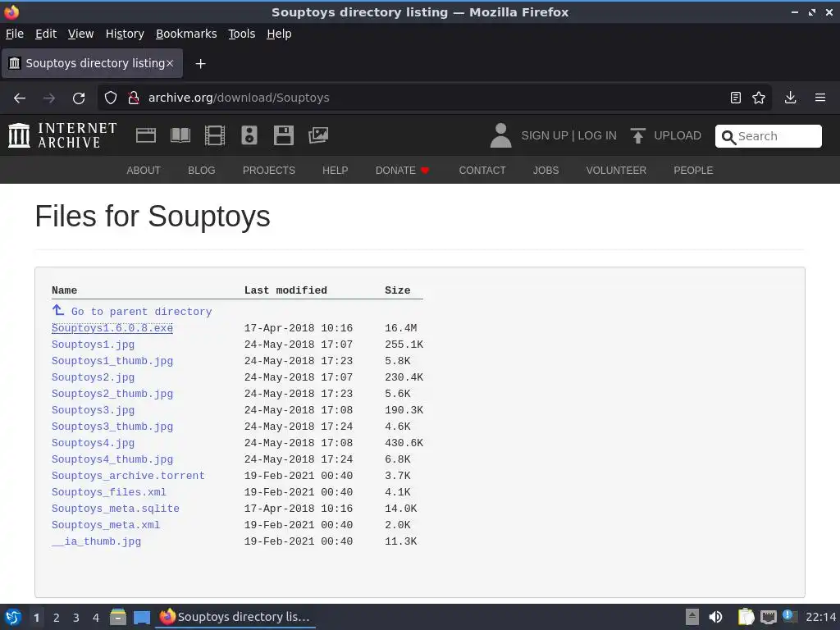Open Souptoys1_thumb.jpg file link
This screenshot has height=630, width=840.
[112, 361]
